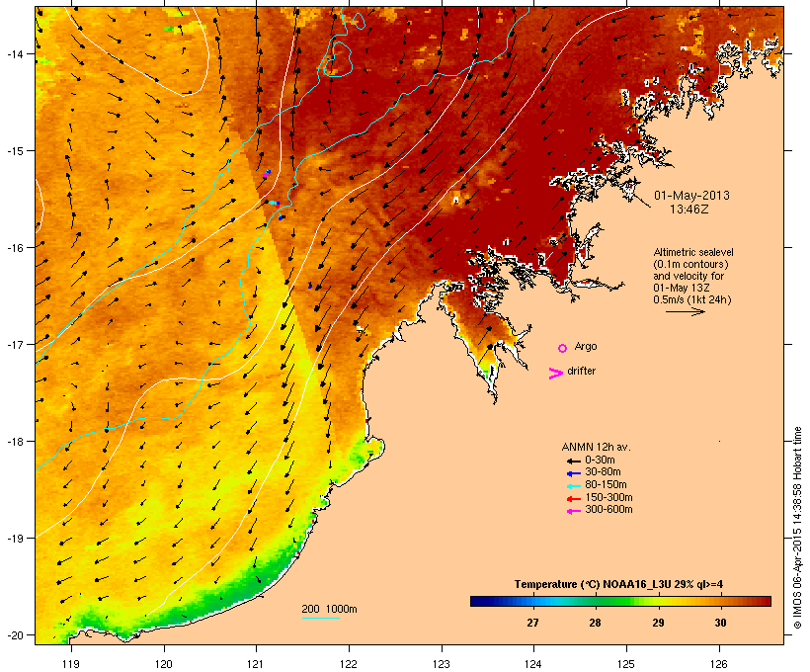810x672 pixels.
Task: Click the 'drifter' legend label
Action: pyautogui.click(x=581, y=372)
